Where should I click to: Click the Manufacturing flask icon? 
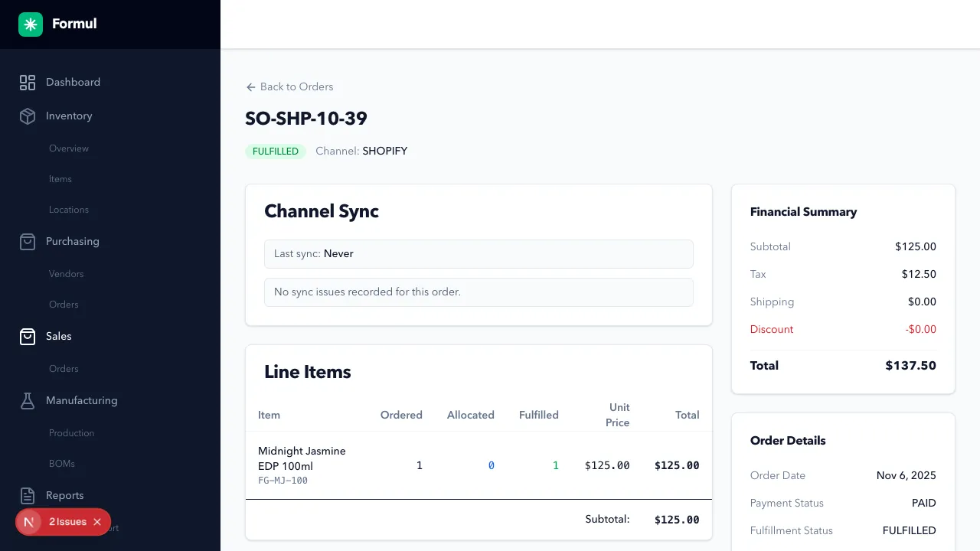[x=28, y=401]
